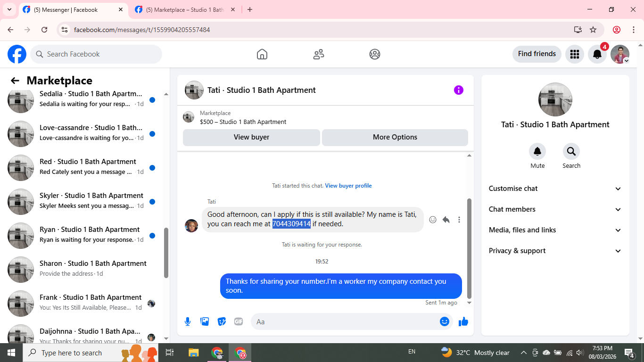Click the Facebook logo icon

click(x=17, y=54)
